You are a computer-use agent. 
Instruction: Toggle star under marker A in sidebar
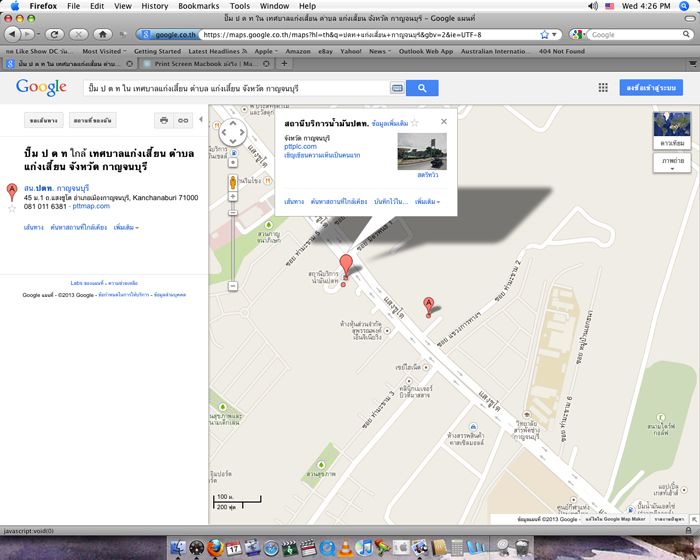pos(12,208)
